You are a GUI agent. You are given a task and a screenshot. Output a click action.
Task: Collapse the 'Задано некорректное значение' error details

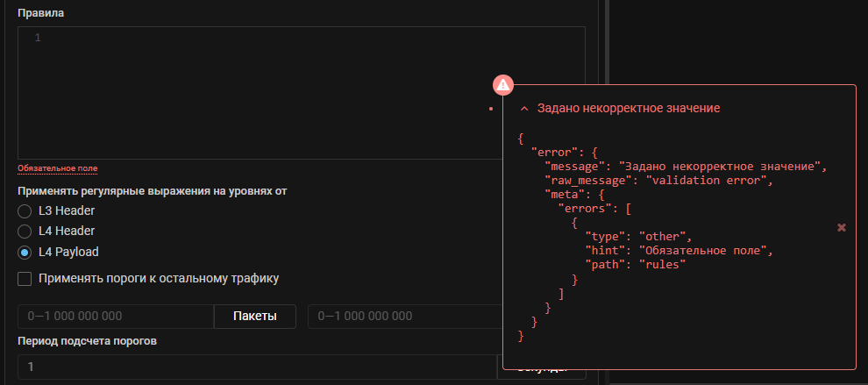click(524, 109)
